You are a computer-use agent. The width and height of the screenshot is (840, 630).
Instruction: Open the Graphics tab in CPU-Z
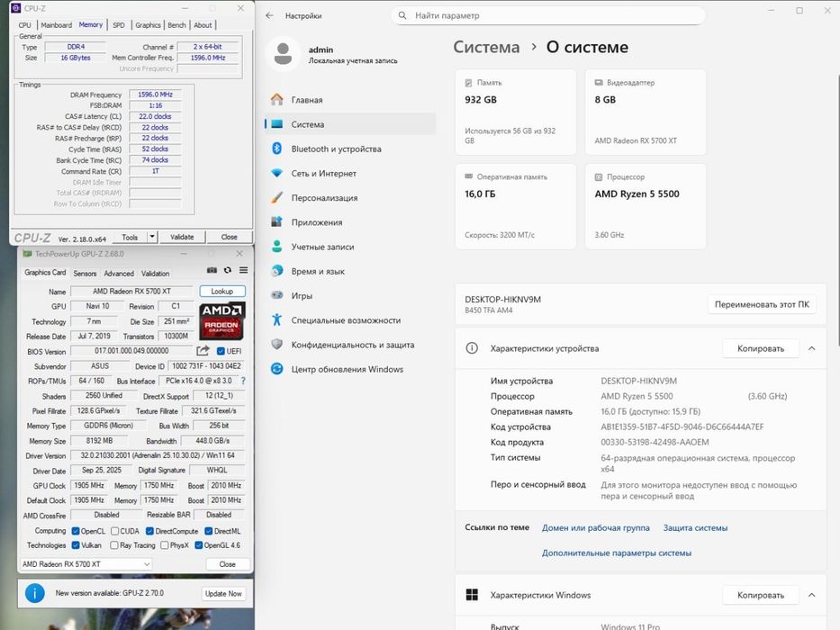coord(148,25)
